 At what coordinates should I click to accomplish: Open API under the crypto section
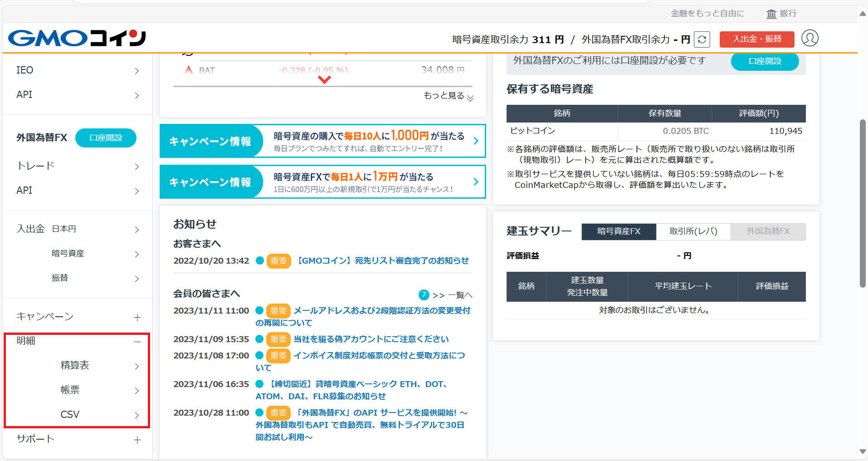point(78,95)
